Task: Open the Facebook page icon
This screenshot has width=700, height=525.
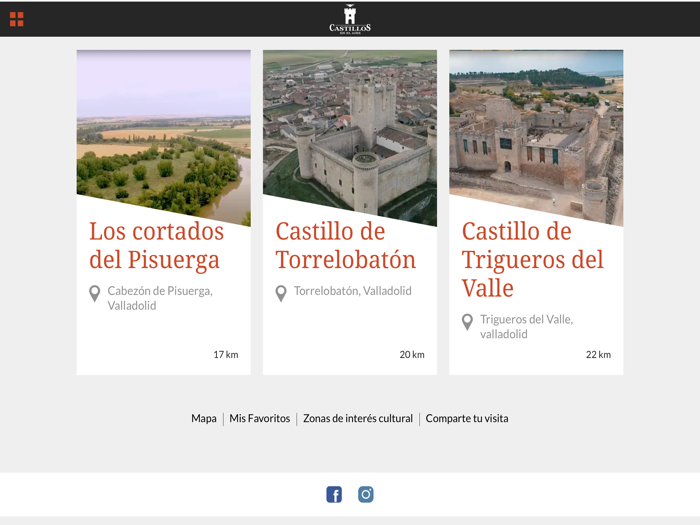Action: coord(334,494)
